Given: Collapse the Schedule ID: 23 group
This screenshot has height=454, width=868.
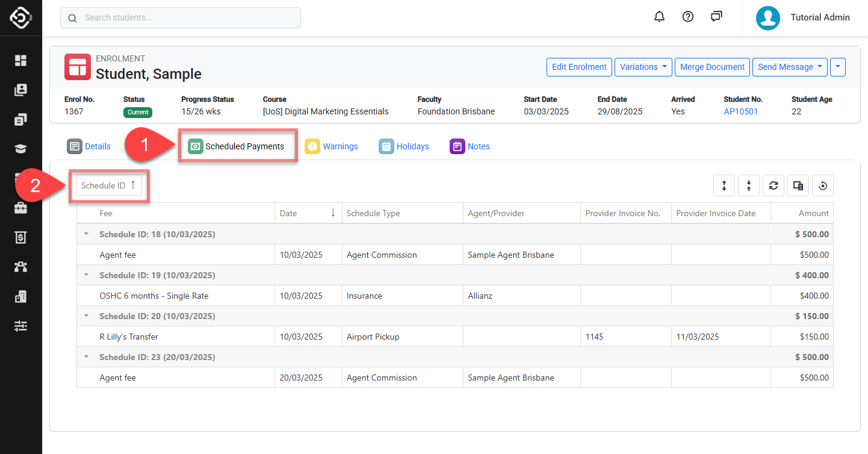Looking at the screenshot, I should coord(86,357).
